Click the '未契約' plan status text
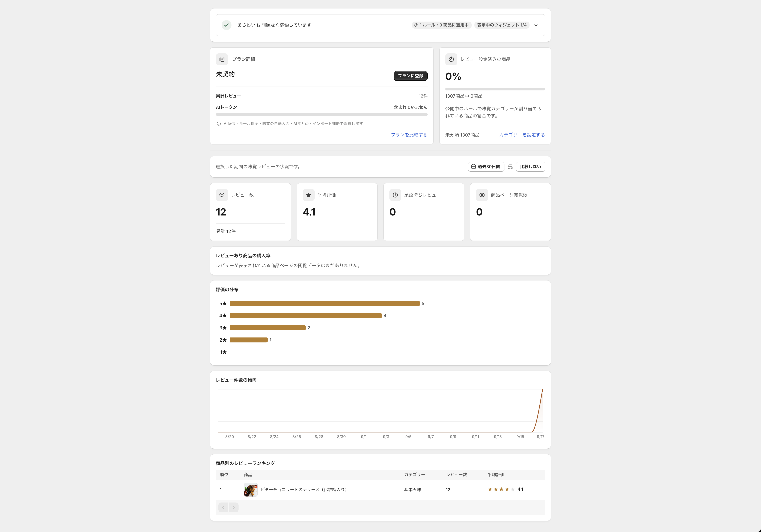 (225, 74)
